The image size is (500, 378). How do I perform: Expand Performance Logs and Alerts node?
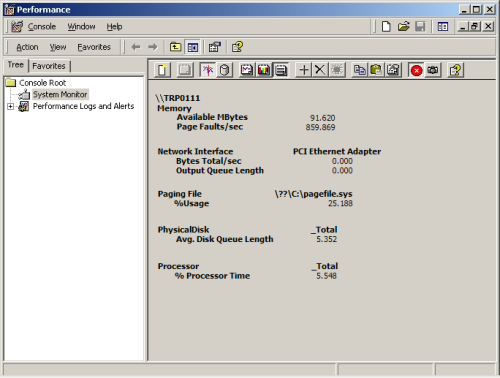tap(10, 106)
